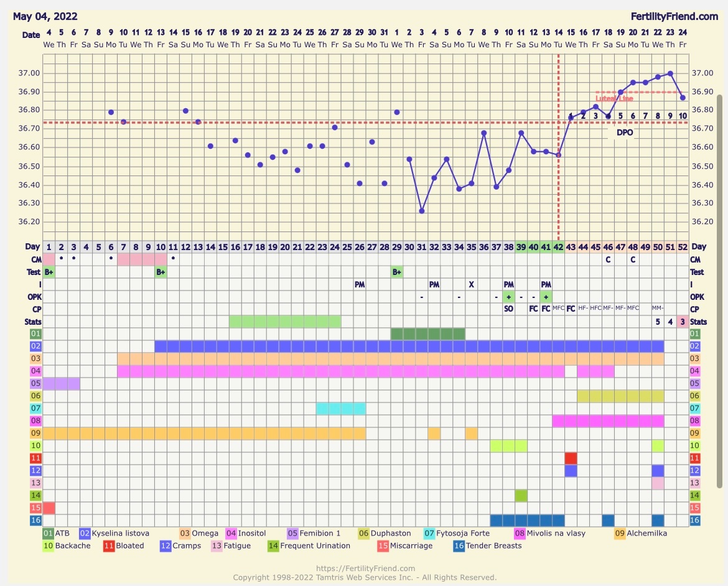
Task: Select the lowest temperature point on day 31
Action: coord(422,211)
